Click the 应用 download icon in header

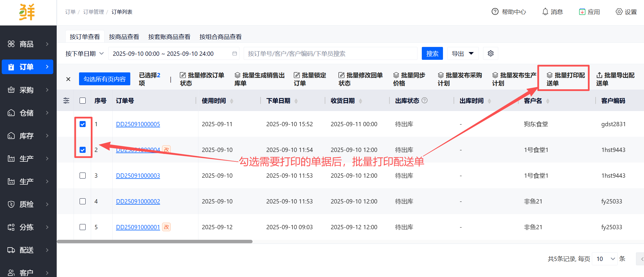582,12
